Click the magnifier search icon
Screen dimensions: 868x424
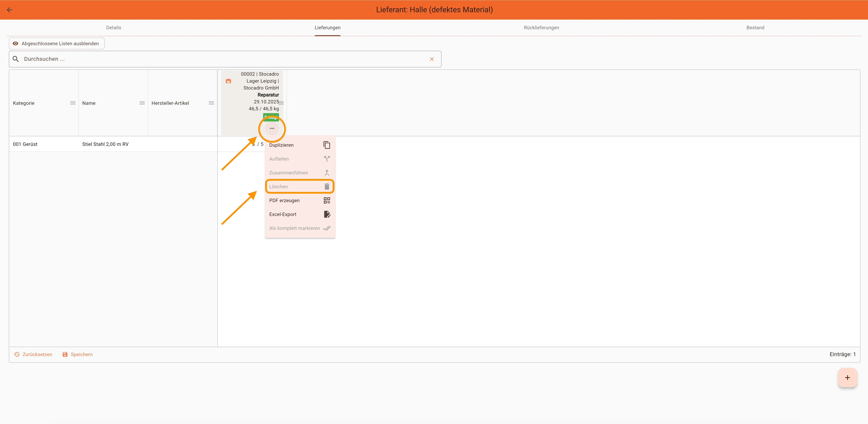16,59
